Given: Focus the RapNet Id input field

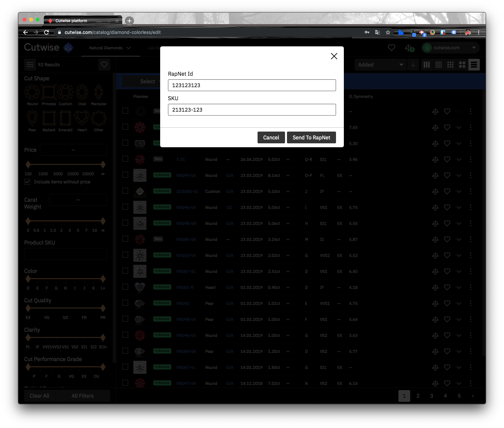Looking at the screenshot, I should point(252,85).
